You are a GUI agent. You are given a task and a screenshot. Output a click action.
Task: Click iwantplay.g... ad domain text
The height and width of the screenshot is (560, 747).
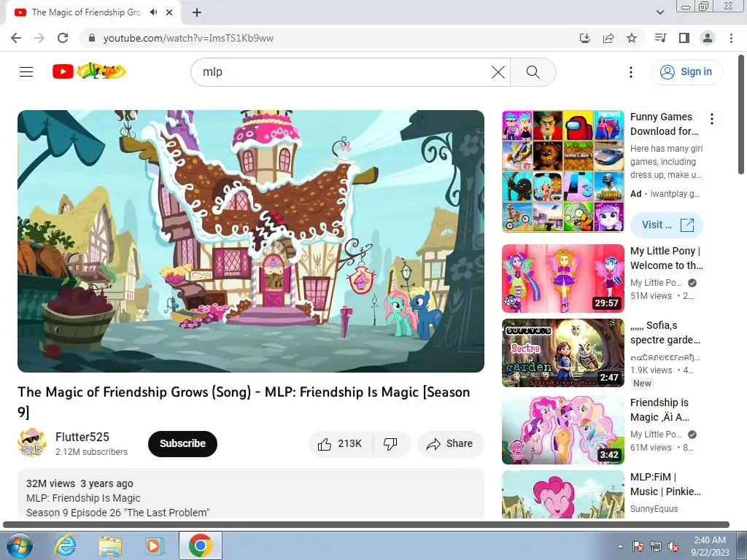(x=675, y=194)
